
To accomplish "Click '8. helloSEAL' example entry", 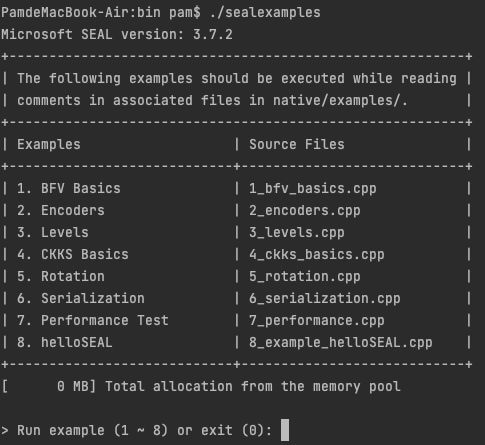I will (x=65, y=343).
